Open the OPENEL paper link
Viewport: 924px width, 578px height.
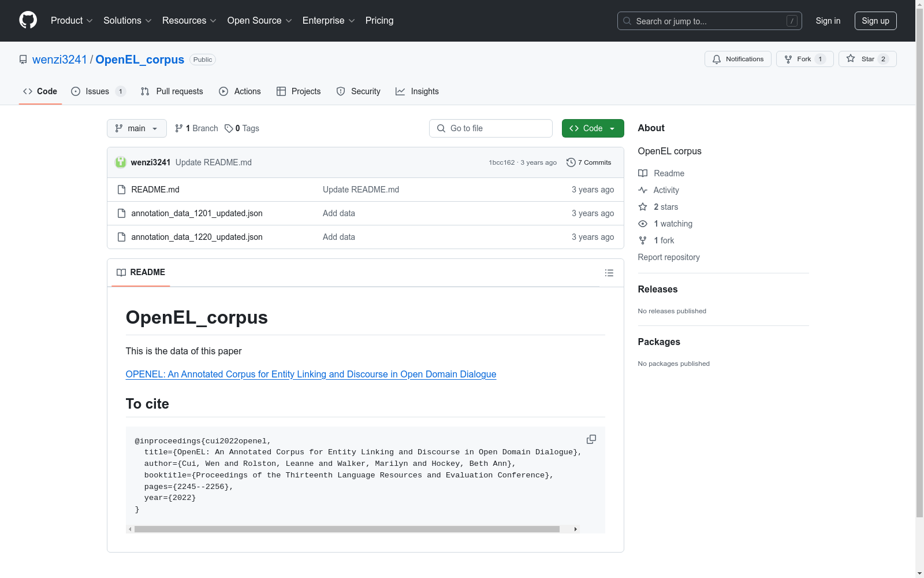pos(311,375)
